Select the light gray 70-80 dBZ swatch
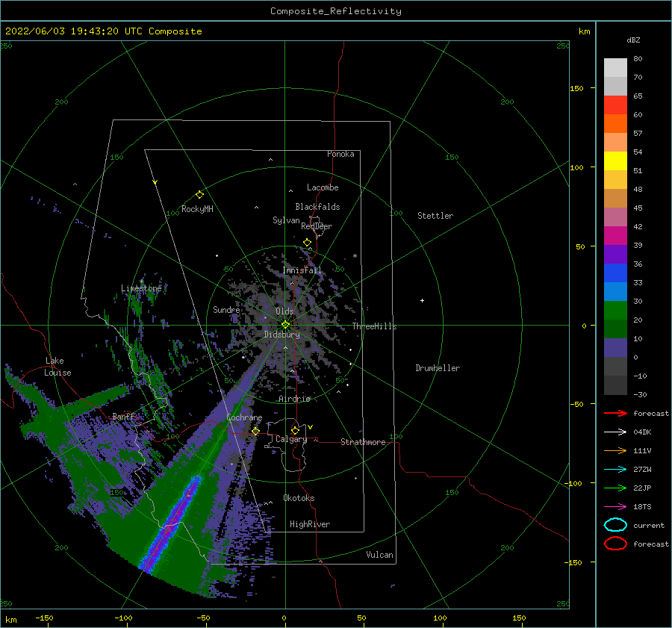 click(615, 68)
